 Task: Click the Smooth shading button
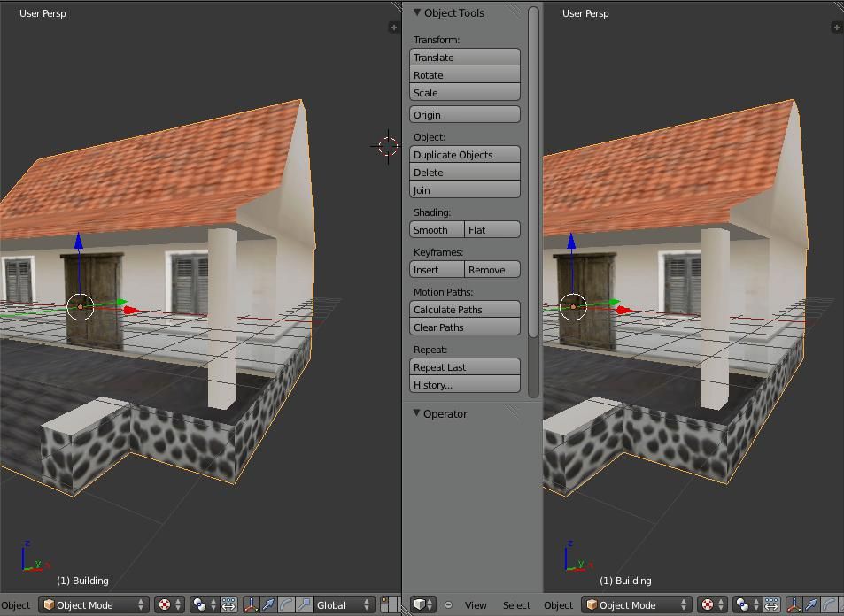[x=437, y=230]
